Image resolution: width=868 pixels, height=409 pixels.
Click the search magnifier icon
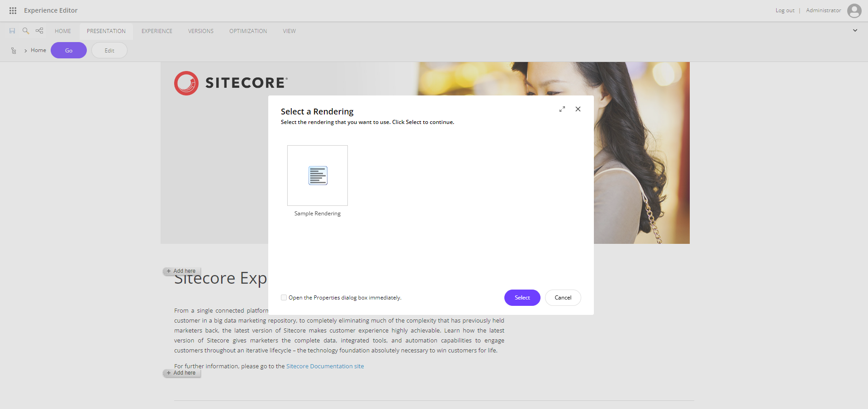tap(26, 31)
